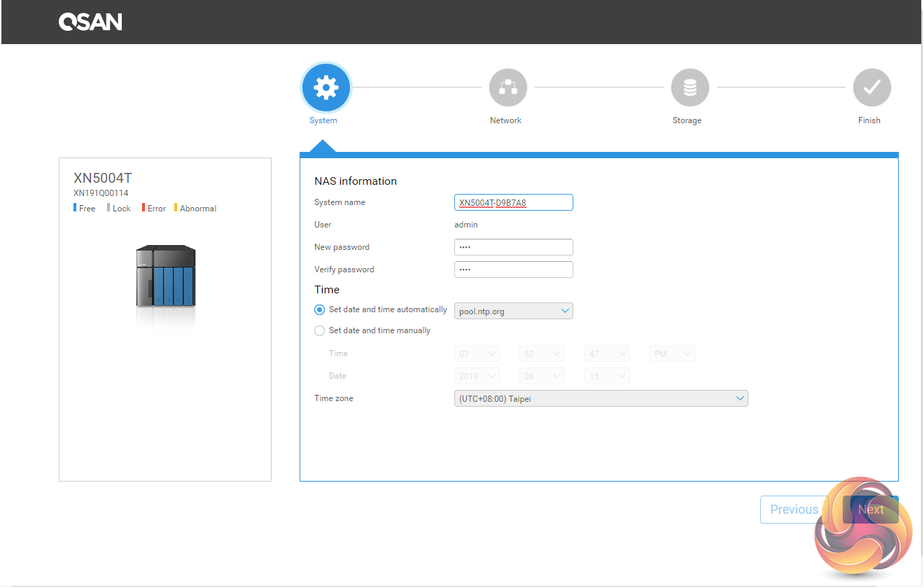Click the QSAN logo in header
This screenshot has height=588, width=924.
click(90, 22)
